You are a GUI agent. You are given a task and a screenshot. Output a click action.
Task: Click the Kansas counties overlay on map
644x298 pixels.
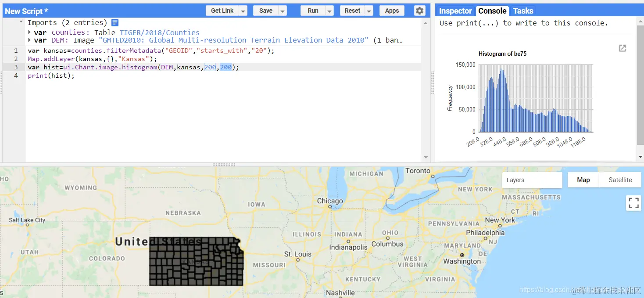coord(196,261)
